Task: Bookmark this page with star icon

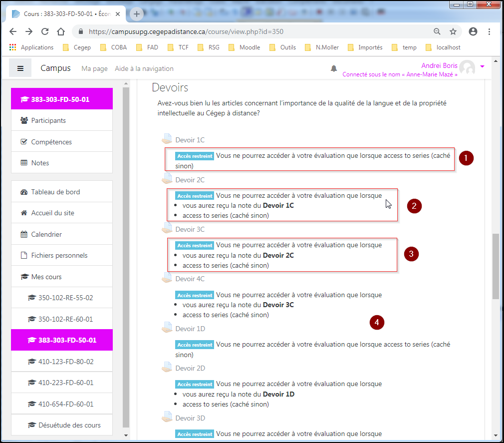Action: coord(453,31)
